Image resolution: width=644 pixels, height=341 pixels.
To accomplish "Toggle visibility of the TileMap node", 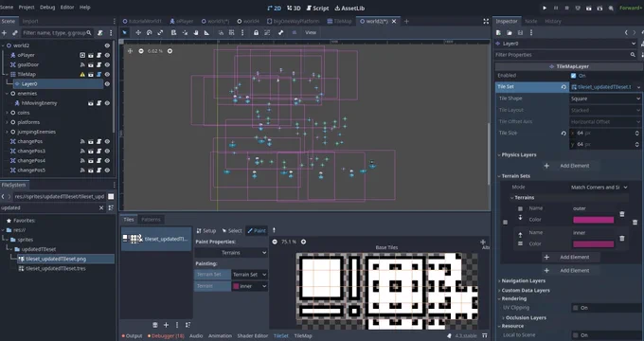I will (107, 75).
